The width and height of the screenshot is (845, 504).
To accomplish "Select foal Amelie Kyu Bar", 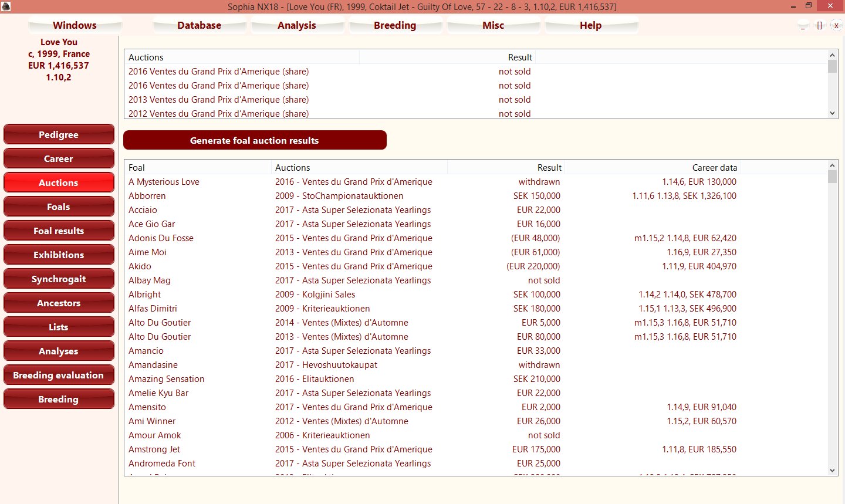I will click(158, 393).
